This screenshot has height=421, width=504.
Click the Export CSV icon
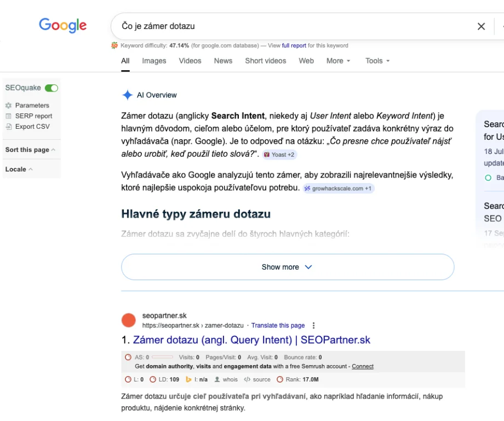(8, 127)
